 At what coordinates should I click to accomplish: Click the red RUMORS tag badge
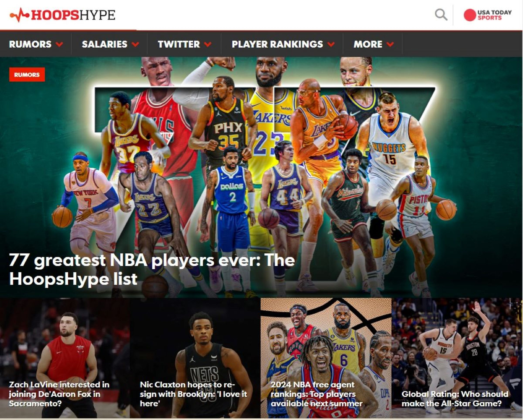point(27,75)
